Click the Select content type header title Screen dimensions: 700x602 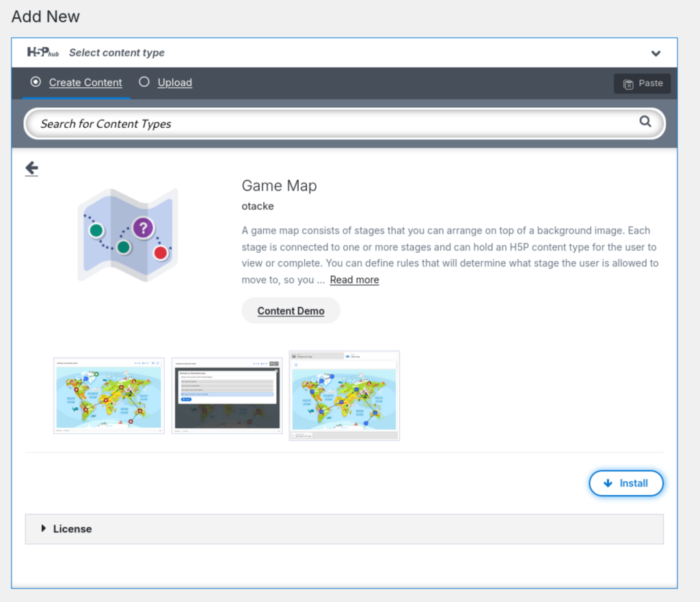(117, 53)
